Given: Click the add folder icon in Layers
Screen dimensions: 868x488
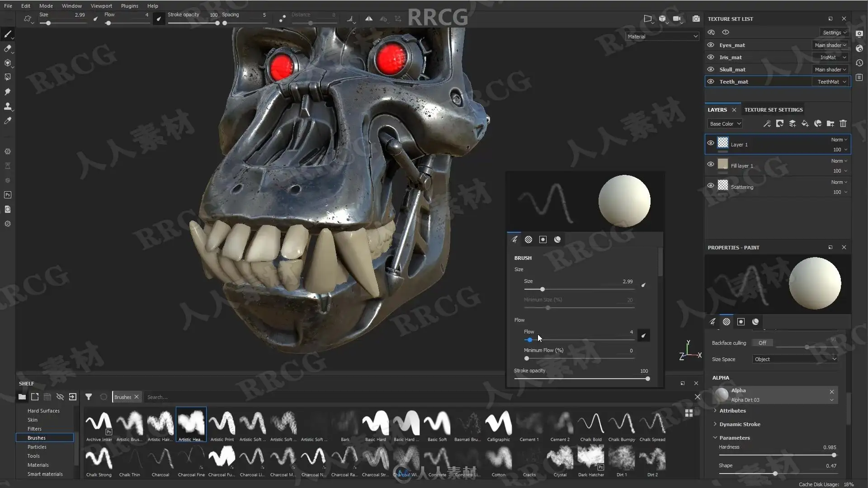Looking at the screenshot, I should (x=830, y=123).
